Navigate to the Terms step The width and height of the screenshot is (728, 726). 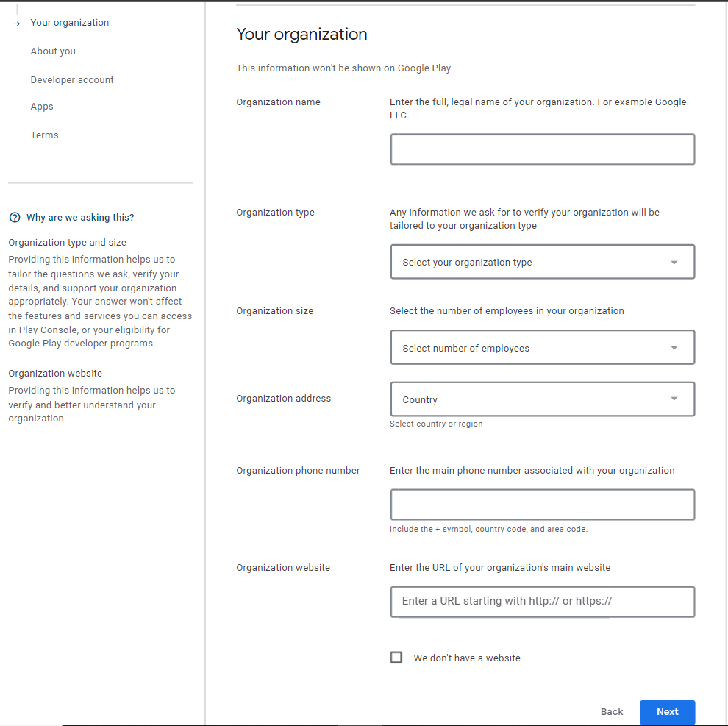[44, 135]
